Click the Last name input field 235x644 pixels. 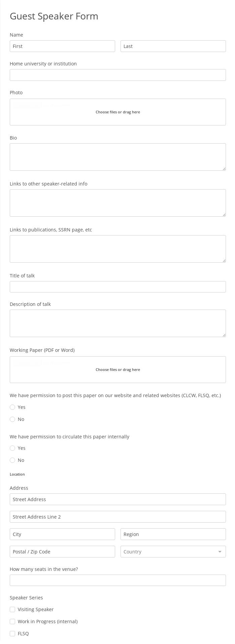pos(173,46)
